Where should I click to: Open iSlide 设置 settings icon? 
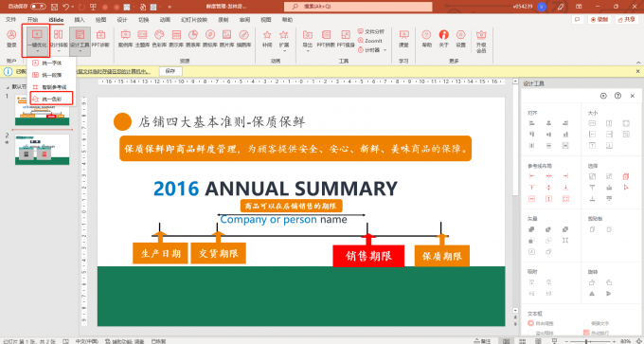tap(461, 39)
